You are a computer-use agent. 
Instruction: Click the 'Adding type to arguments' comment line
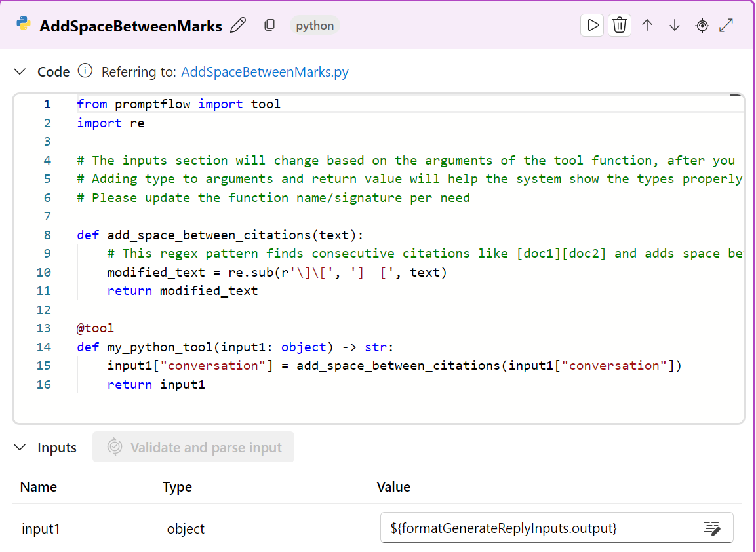(410, 179)
